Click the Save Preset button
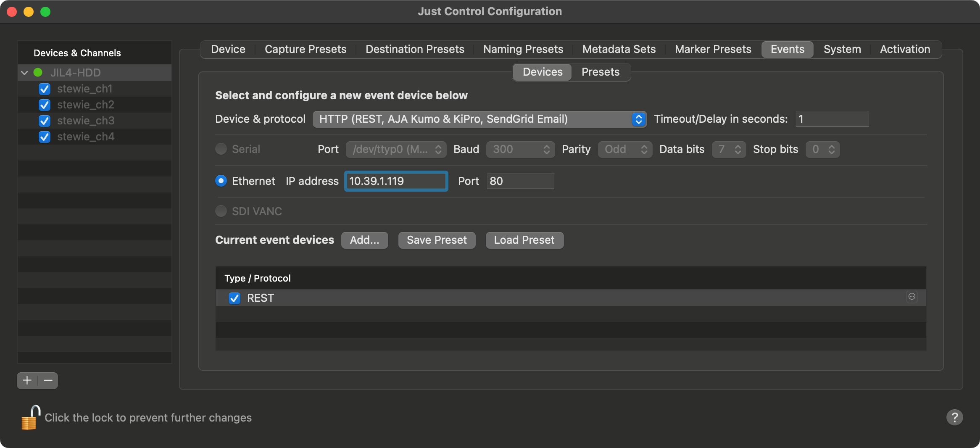The width and height of the screenshot is (980, 448). click(437, 240)
